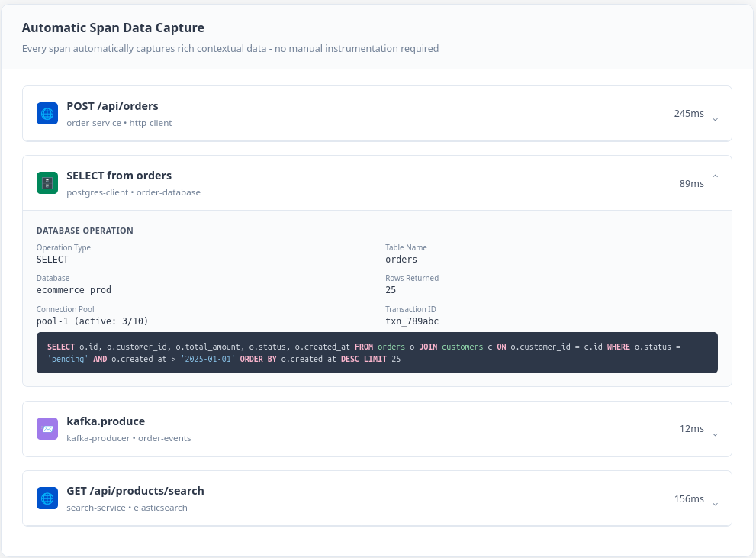756x558 pixels.
Task: Open the GET /api/products/search span title
Action: (135, 491)
